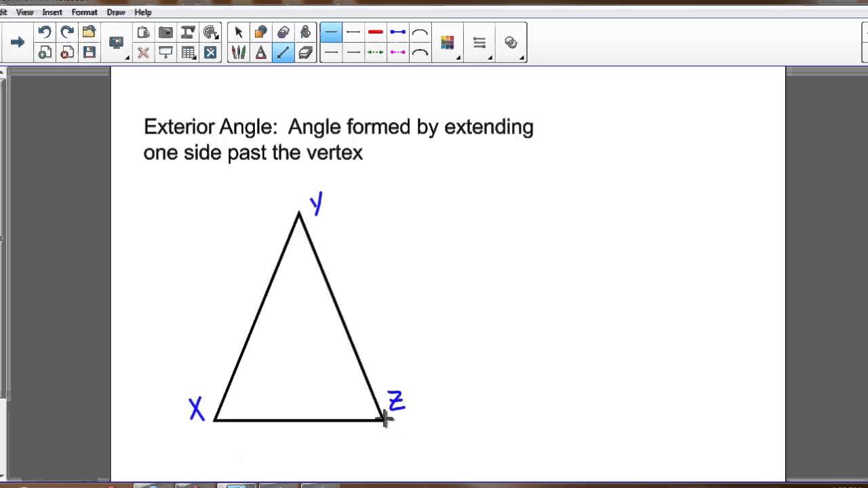Screen dimensions: 868x488
Task: Open the screen capture camera tool
Action: [165, 32]
